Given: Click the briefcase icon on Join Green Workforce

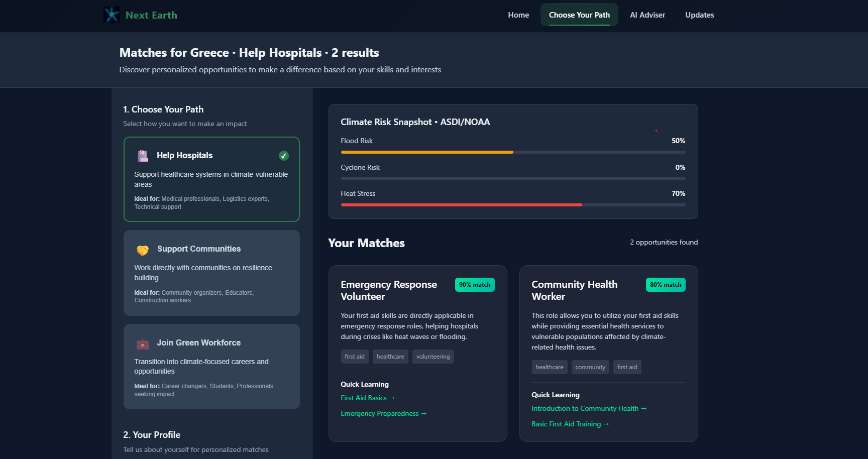Looking at the screenshot, I should [143, 344].
